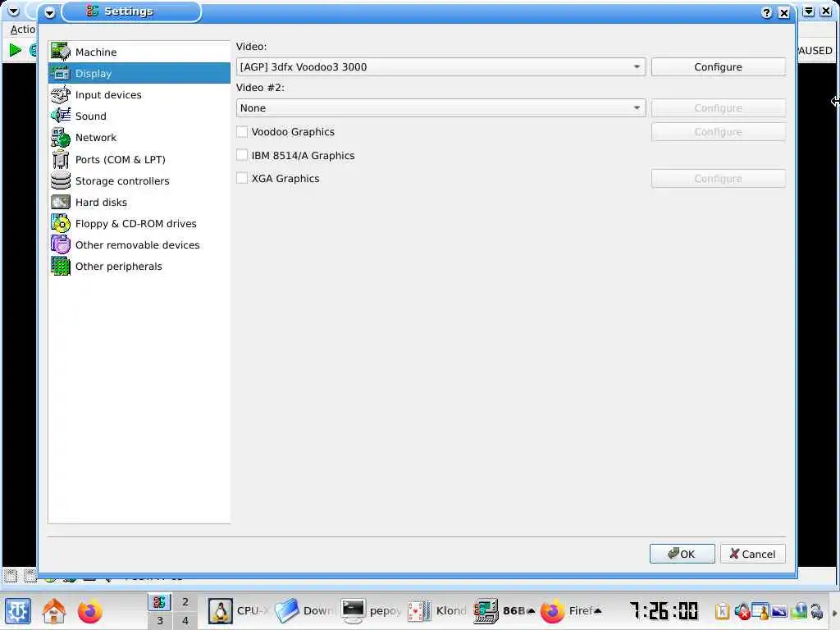Open Floppy & CD-ROM drives settings
The image size is (840, 630).
139,224
